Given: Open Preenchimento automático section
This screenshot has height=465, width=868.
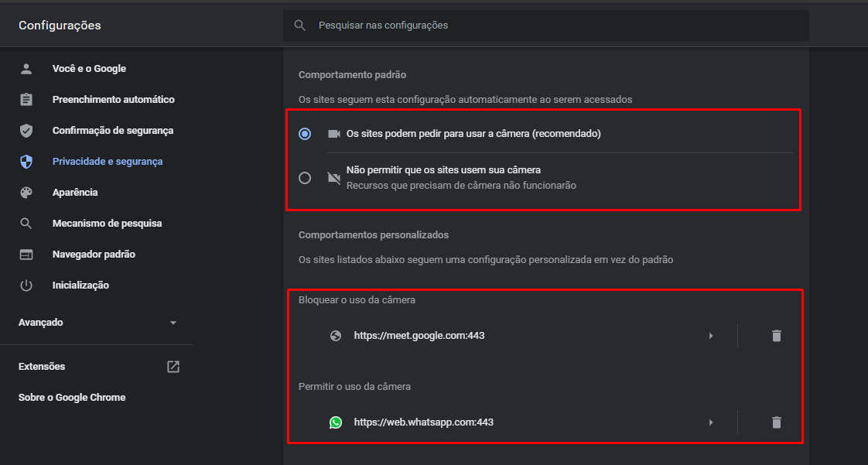Looking at the screenshot, I should (x=113, y=100).
